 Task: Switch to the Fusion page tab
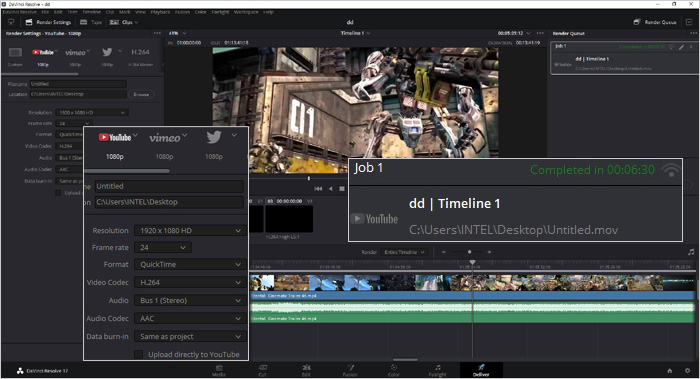[350, 371]
